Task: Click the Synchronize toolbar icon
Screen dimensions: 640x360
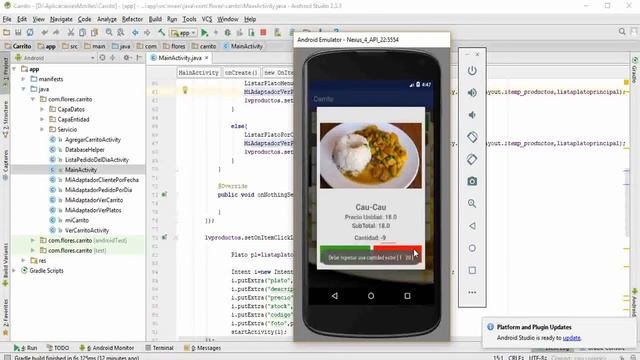Action: [30, 32]
